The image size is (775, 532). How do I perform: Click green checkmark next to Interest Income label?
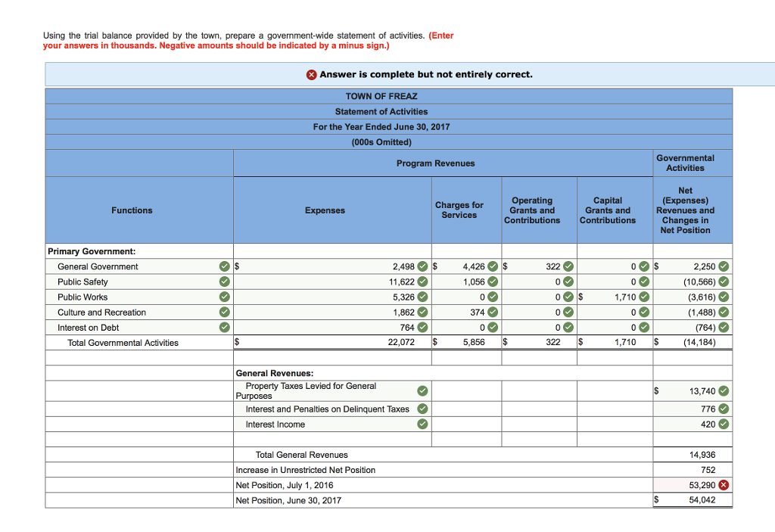(x=422, y=425)
